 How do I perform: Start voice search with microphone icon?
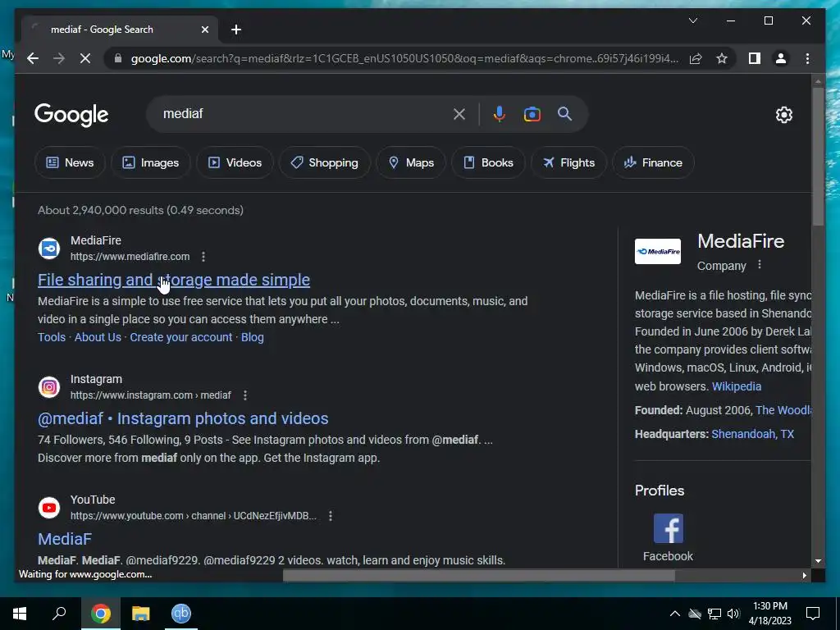[500, 114]
